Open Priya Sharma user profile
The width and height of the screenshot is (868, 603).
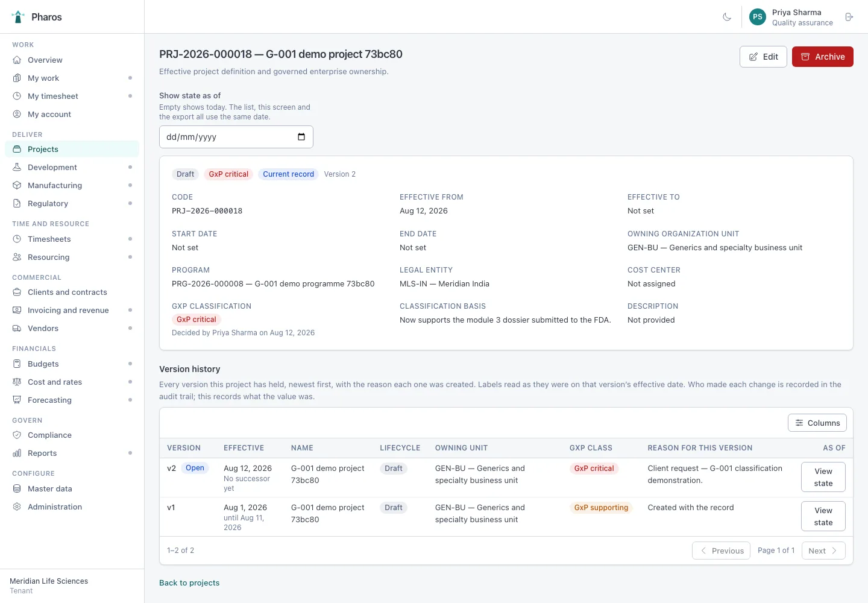[x=791, y=17]
